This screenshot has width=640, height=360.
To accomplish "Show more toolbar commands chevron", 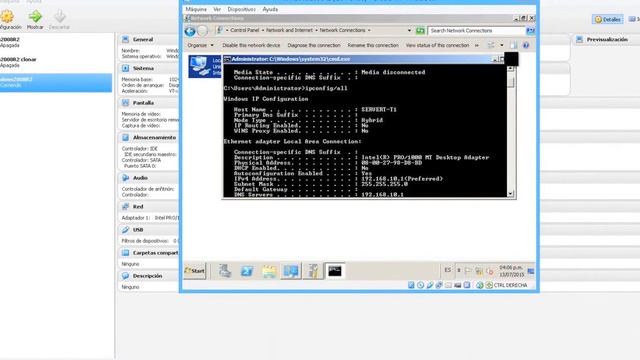I will point(477,45).
